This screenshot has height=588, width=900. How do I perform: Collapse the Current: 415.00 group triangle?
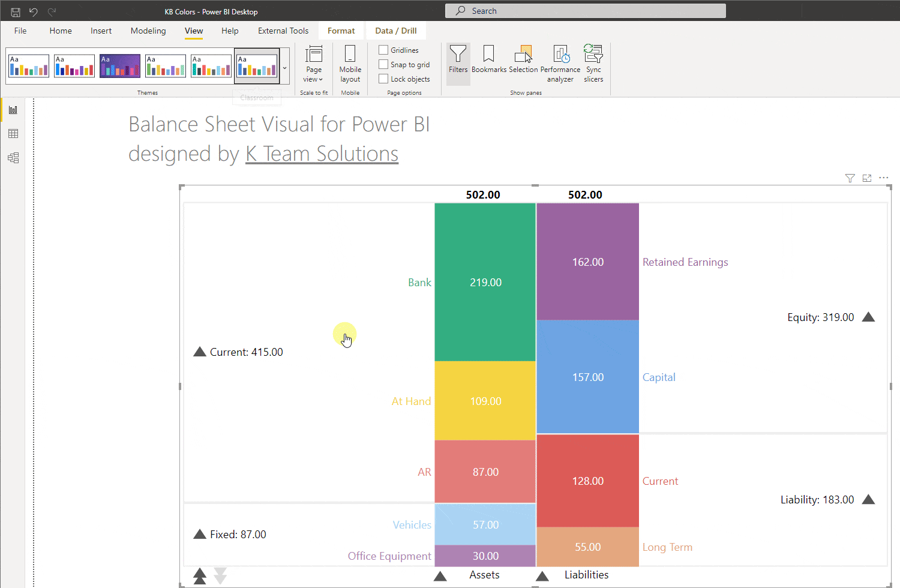(200, 352)
